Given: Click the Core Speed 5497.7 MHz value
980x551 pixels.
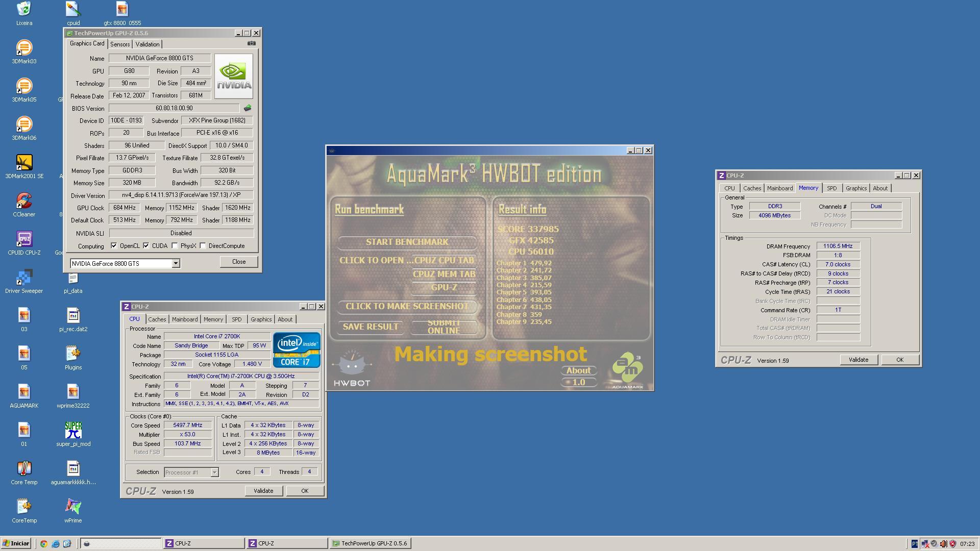Looking at the screenshot, I should (188, 425).
